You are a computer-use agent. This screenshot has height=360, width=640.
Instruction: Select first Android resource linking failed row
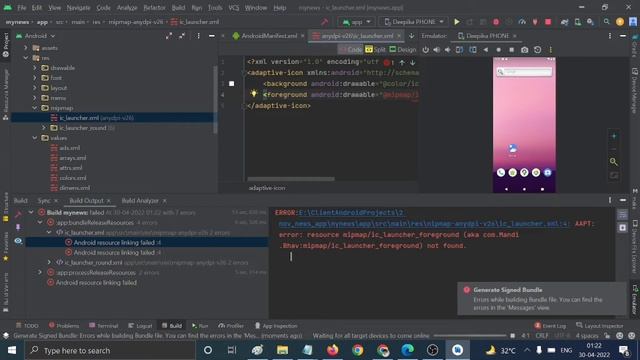click(147, 242)
